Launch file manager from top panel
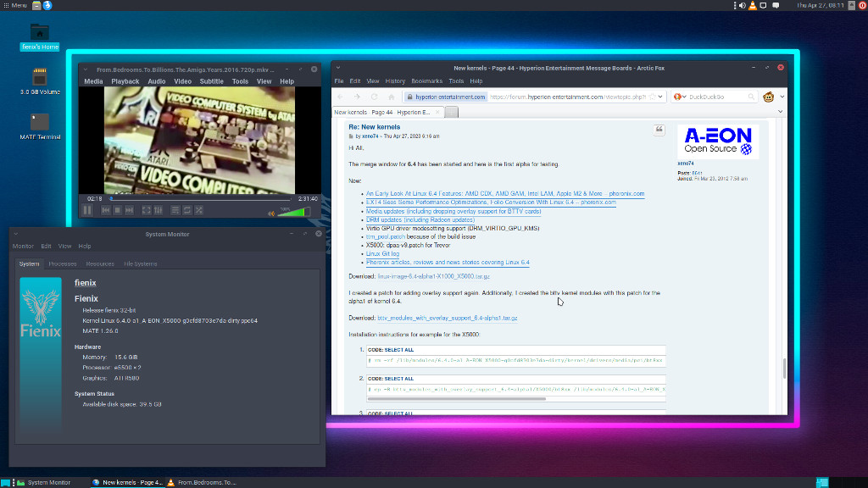Image resolution: width=868 pixels, height=488 pixels. (x=36, y=6)
